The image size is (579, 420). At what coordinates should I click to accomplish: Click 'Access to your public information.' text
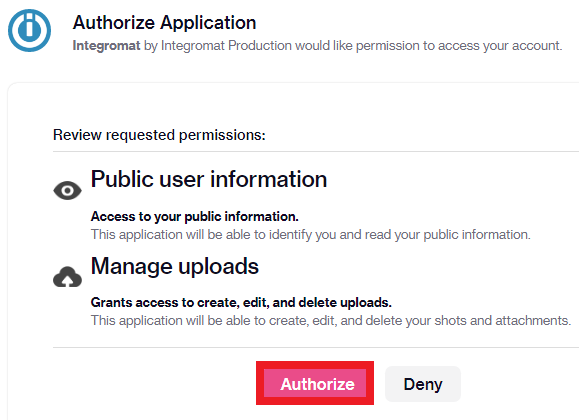[x=195, y=216]
